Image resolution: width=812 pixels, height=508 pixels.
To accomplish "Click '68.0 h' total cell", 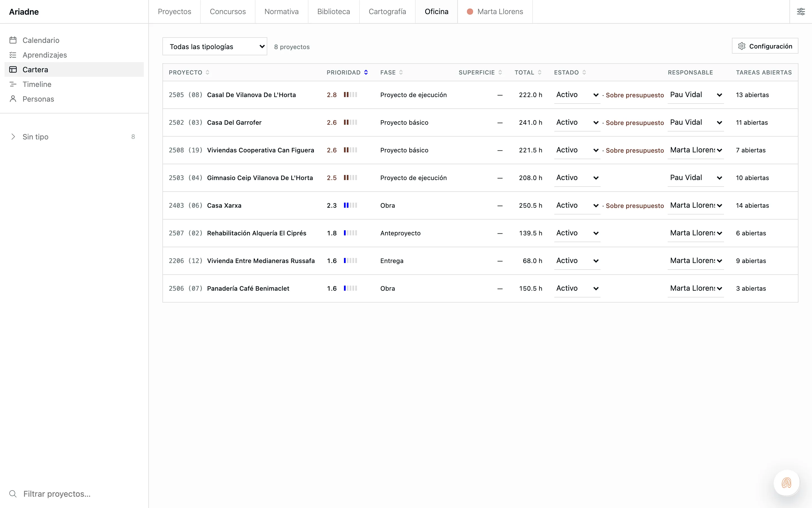I will click(532, 261).
